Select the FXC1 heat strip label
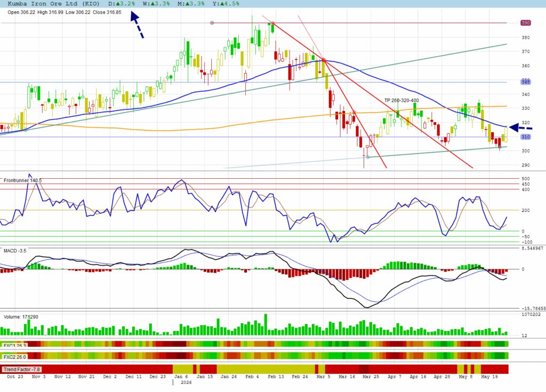 click(14, 345)
